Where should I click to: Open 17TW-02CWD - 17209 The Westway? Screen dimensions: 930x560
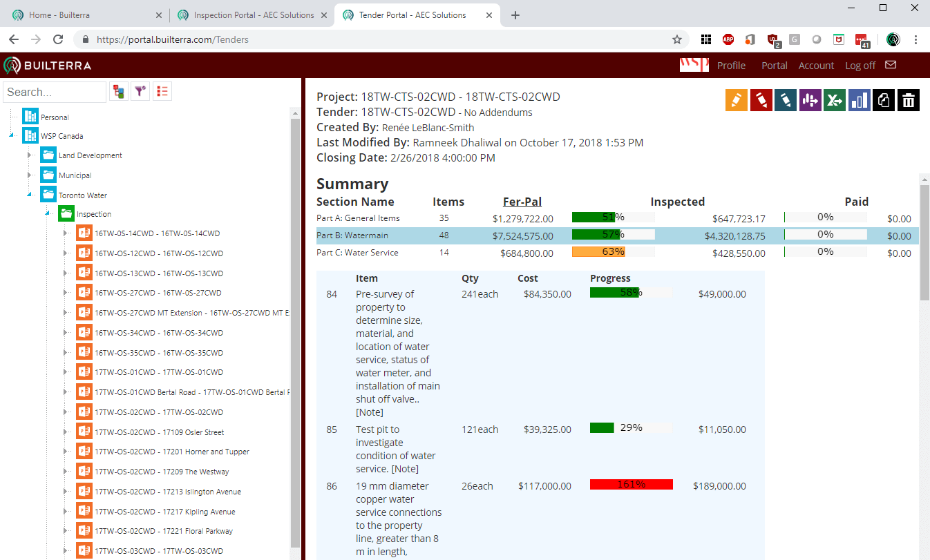pyautogui.click(x=162, y=472)
